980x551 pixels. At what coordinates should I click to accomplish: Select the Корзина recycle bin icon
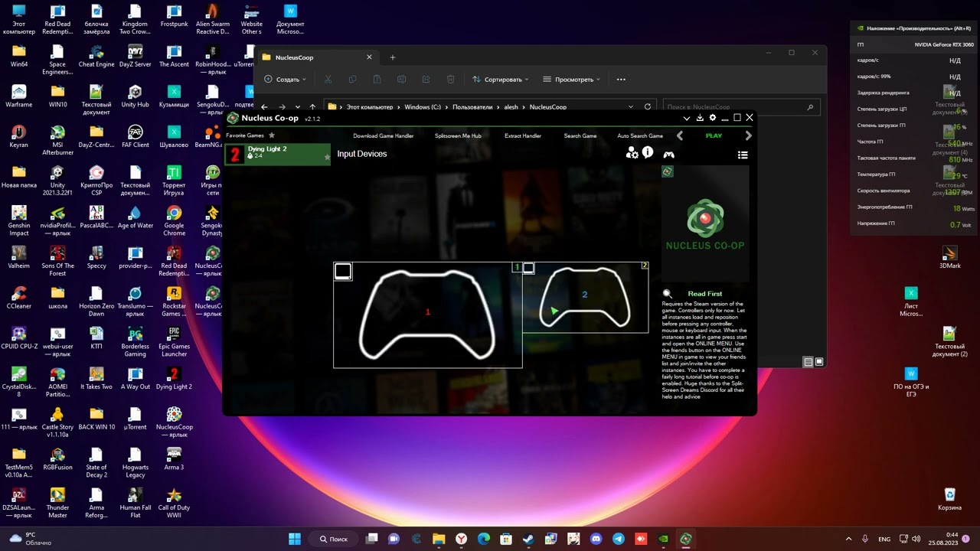[x=950, y=499]
